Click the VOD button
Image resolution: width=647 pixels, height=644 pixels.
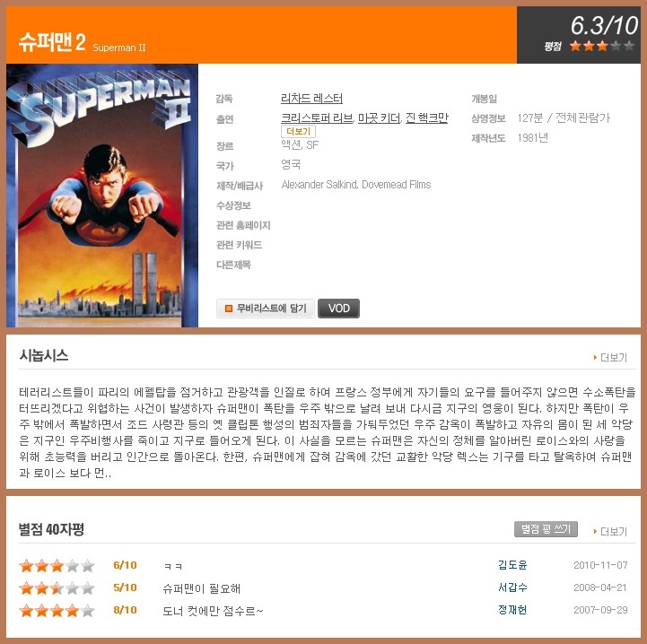tap(339, 309)
